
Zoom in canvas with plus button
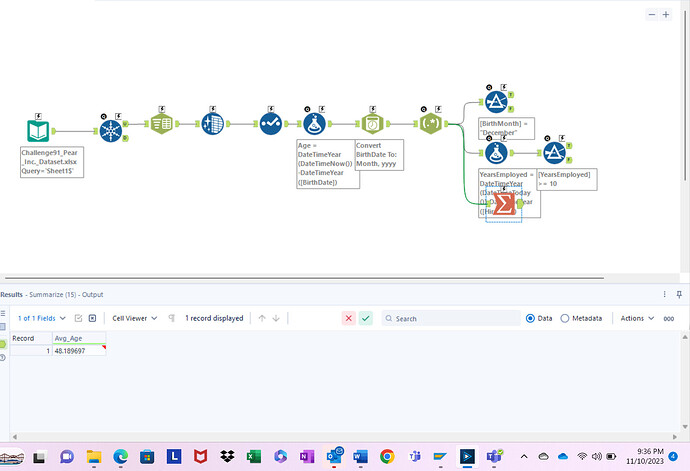[666, 15]
